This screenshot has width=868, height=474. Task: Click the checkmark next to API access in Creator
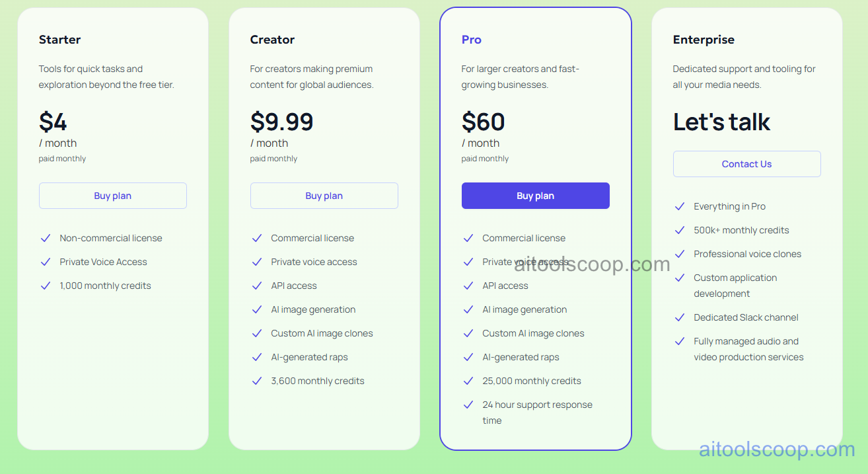coord(257,286)
